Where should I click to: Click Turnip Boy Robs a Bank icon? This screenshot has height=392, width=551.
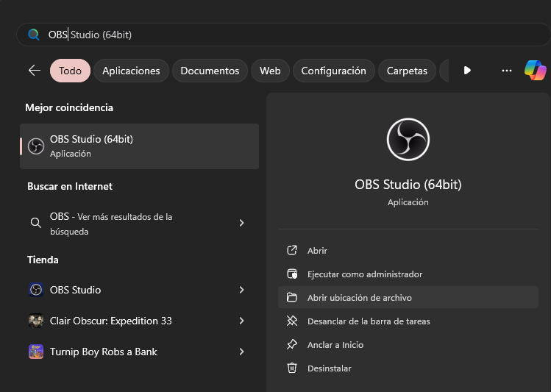pyautogui.click(x=36, y=352)
